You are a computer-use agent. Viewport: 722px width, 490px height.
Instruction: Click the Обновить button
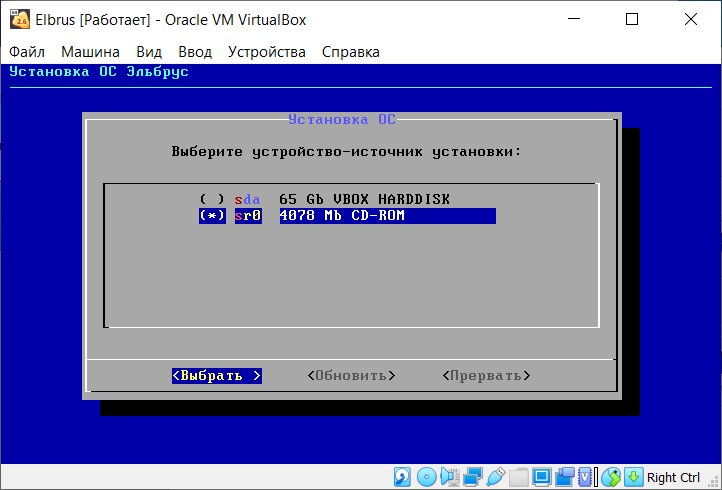tap(351, 376)
